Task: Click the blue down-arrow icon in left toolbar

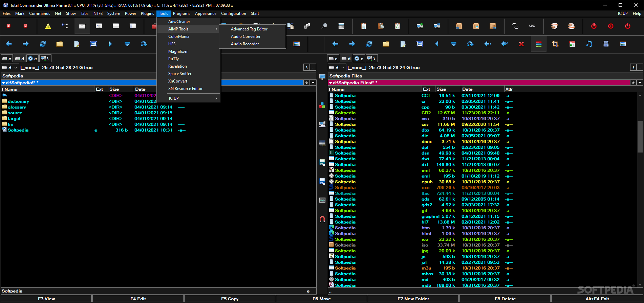Action: (127, 44)
